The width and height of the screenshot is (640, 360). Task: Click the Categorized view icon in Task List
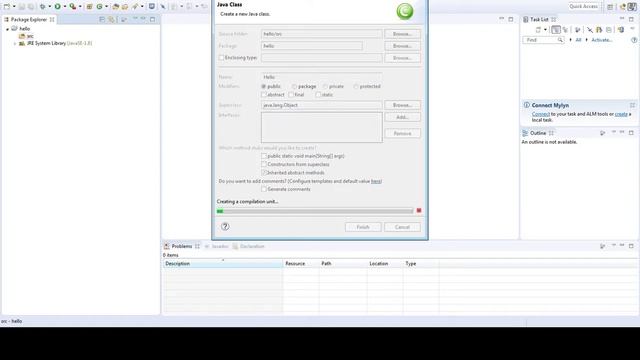coord(556,30)
